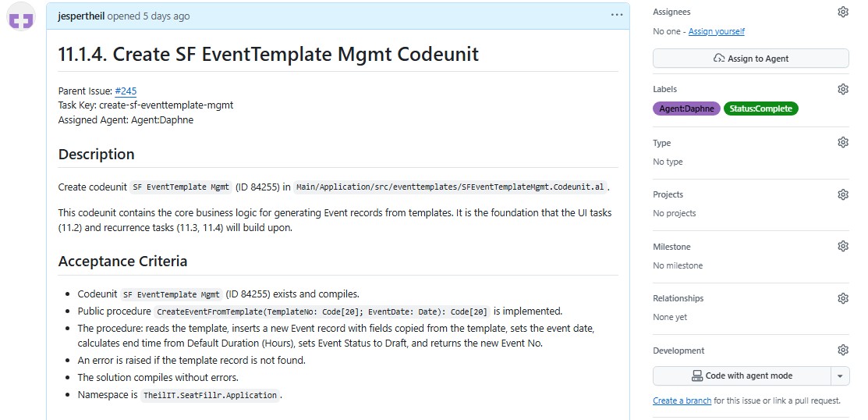Click the green Status:Complete label
This screenshot has height=420, width=868.
pos(760,109)
